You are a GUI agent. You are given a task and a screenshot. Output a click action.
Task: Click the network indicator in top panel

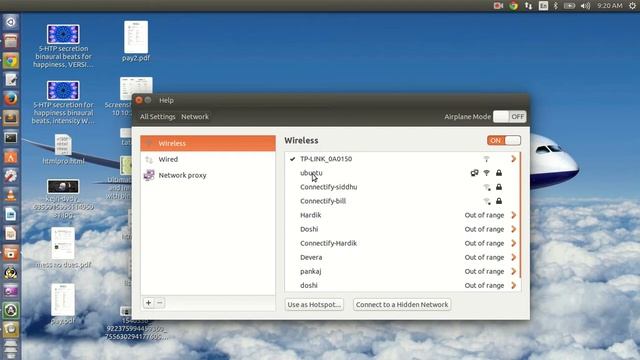(x=528, y=6)
